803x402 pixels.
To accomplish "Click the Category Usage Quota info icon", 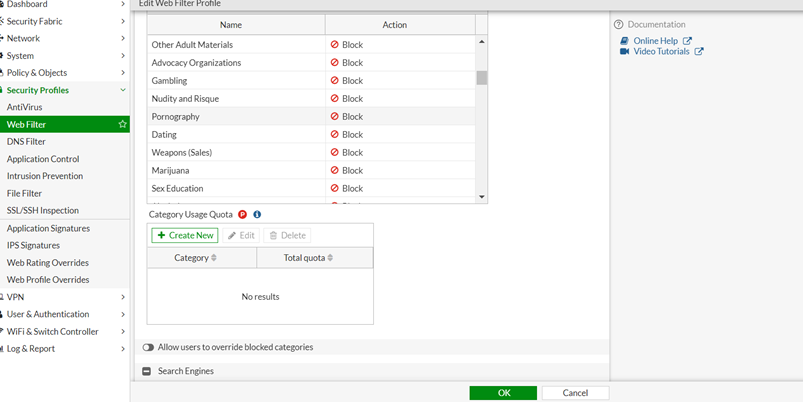I will click(x=257, y=215).
